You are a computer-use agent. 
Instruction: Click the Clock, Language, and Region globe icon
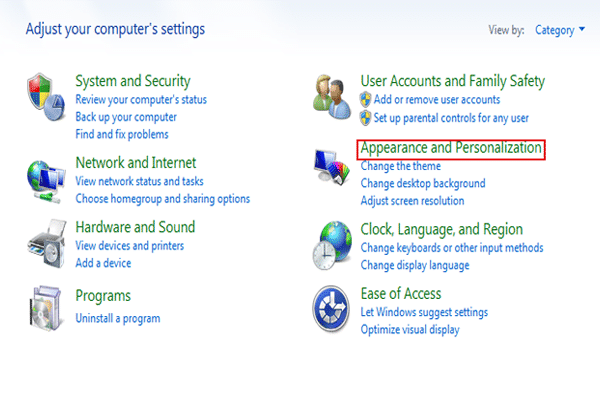click(x=331, y=244)
